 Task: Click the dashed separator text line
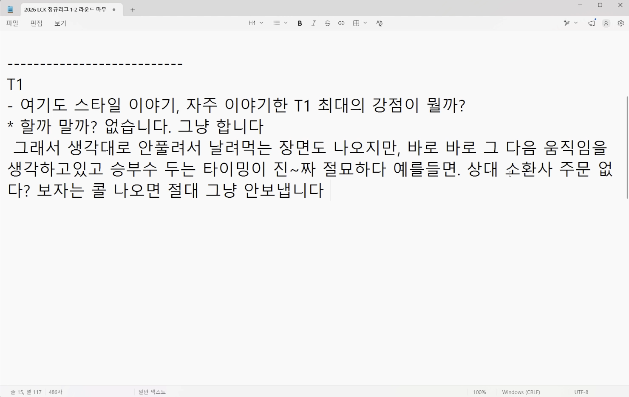pyautogui.click(x=95, y=64)
